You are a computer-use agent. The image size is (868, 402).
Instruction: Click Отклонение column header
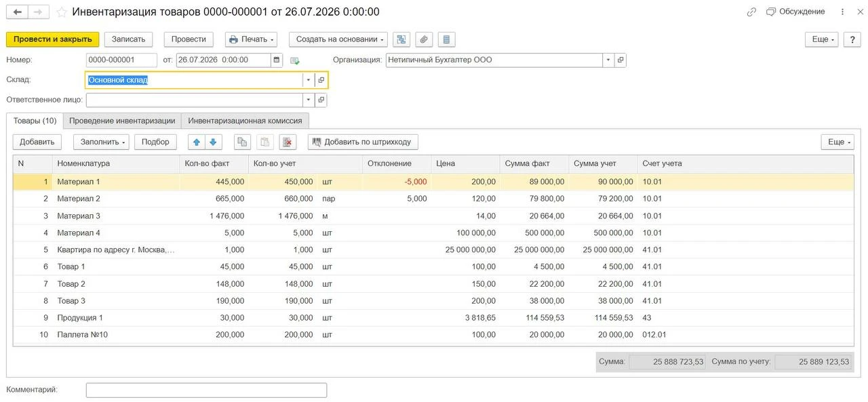(x=397, y=163)
